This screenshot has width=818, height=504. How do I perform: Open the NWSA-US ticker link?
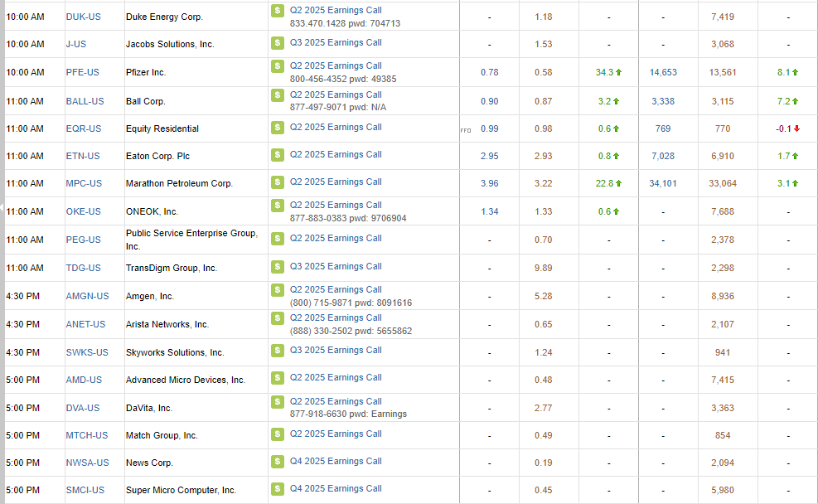[88, 463]
